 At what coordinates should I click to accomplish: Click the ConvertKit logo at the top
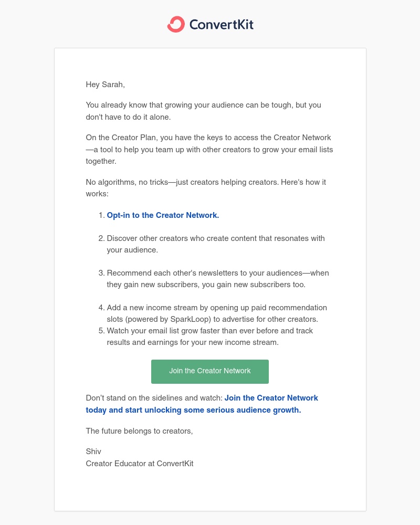click(x=210, y=24)
